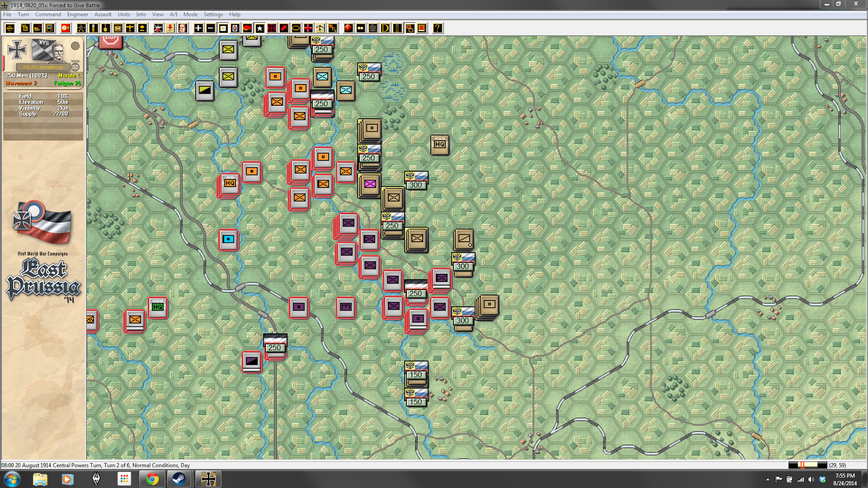Click the commander portrait toolbar icon
Viewport: 868px width, 488px height.
pyautogui.click(x=182, y=28)
